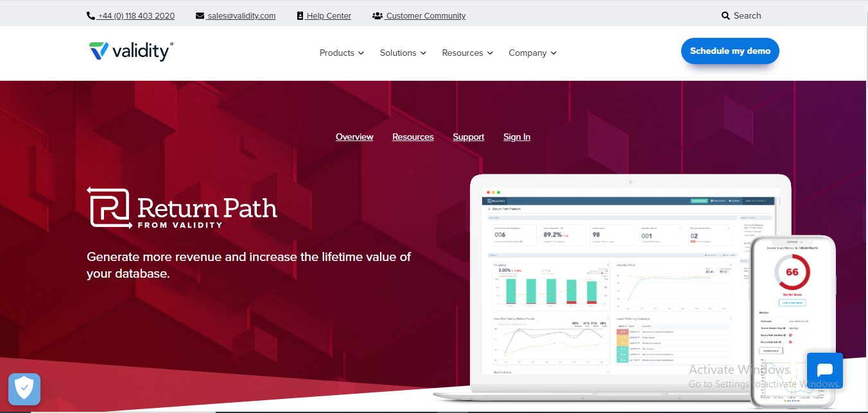868x413 pixels.
Task: Expand the Products menu
Action: (342, 53)
